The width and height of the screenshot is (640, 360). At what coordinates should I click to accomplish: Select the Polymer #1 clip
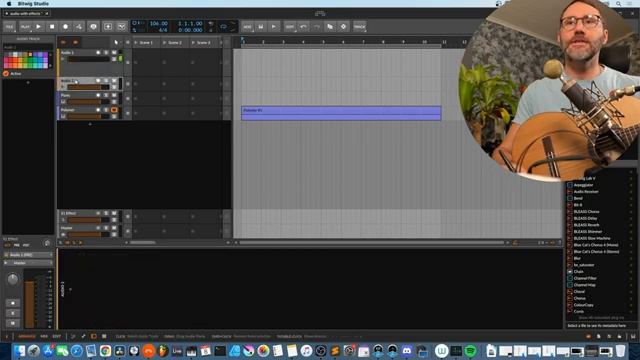pos(341,113)
